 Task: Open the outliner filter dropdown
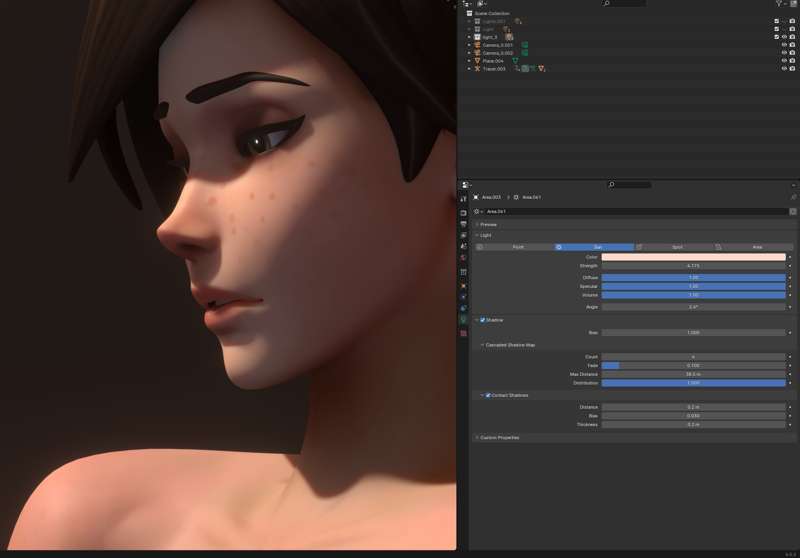coord(780,4)
